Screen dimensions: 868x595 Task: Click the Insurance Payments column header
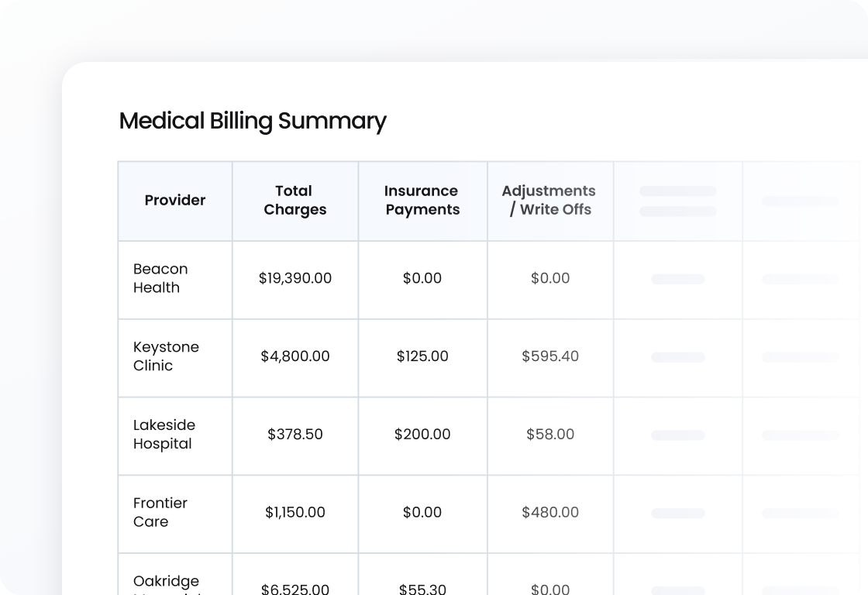pos(422,201)
